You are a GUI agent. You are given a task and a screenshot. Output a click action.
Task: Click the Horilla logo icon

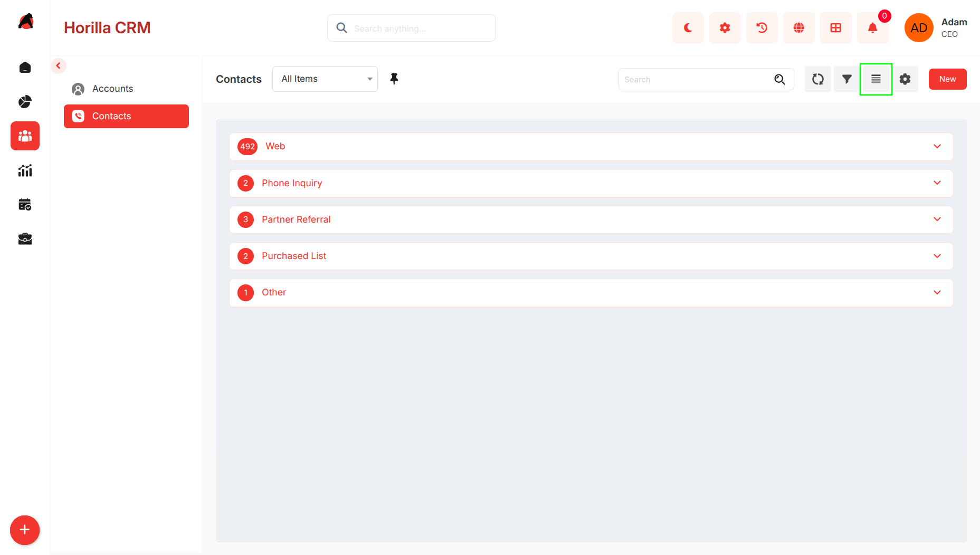(25, 22)
